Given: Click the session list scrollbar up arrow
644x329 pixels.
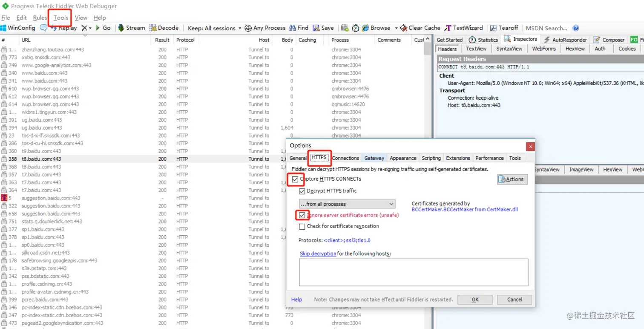Looking at the screenshot, I should pyautogui.click(x=428, y=40).
